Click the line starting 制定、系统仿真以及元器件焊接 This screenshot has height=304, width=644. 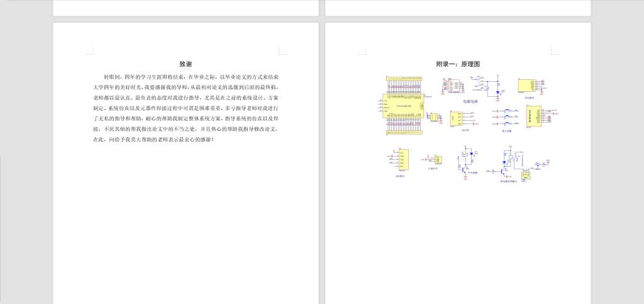pyautogui.click(x=186, y=108)
